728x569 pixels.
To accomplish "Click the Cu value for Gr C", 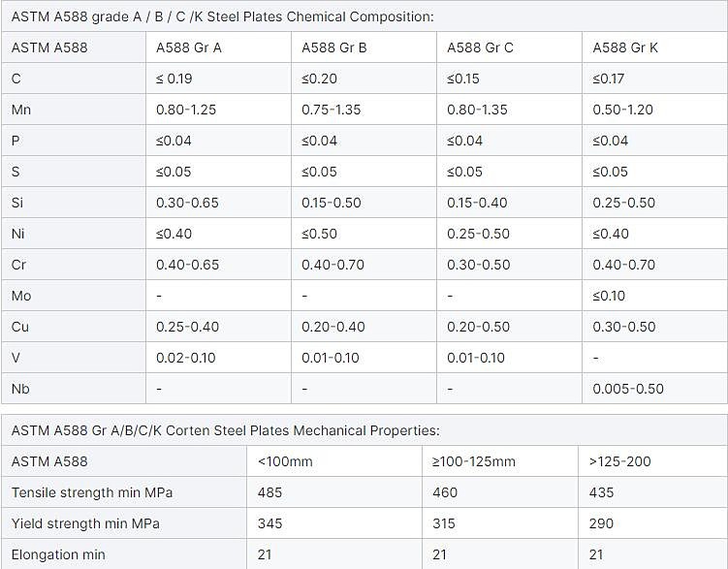I will coord(478,327).
